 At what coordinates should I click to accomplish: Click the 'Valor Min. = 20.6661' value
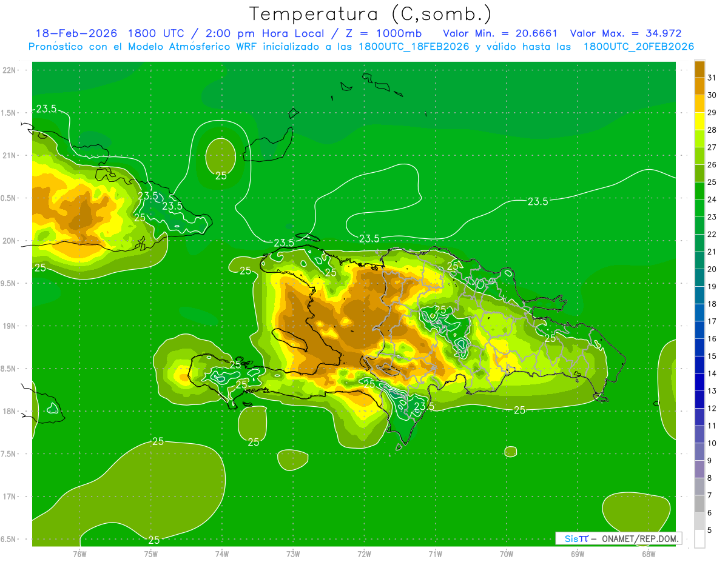pyautogui.click(x=500, y=33)
